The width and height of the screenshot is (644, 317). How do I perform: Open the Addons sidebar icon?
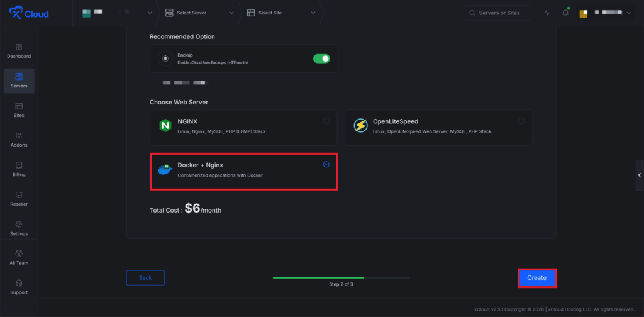click(x=19, y=136)
